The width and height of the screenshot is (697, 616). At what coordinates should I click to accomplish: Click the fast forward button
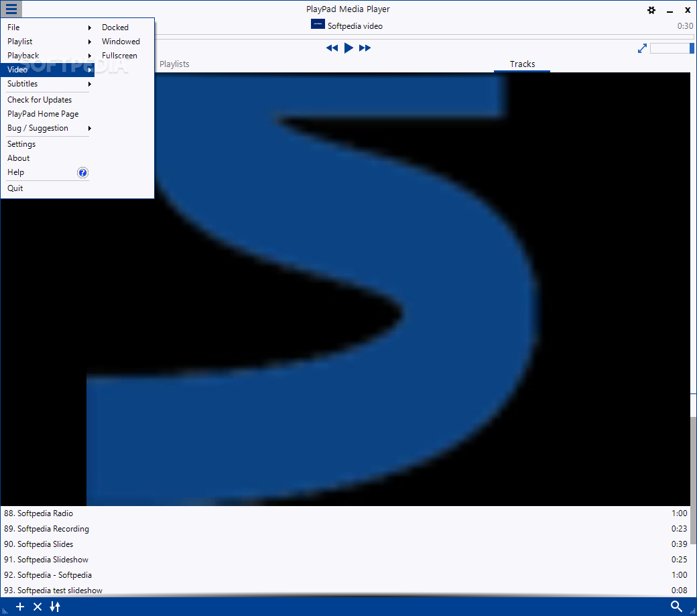365,48
